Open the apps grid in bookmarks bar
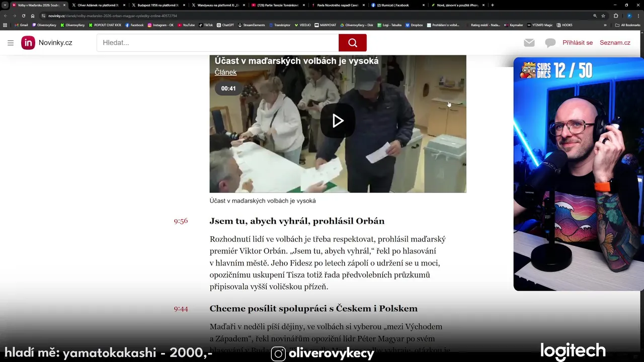 point(5,25)
